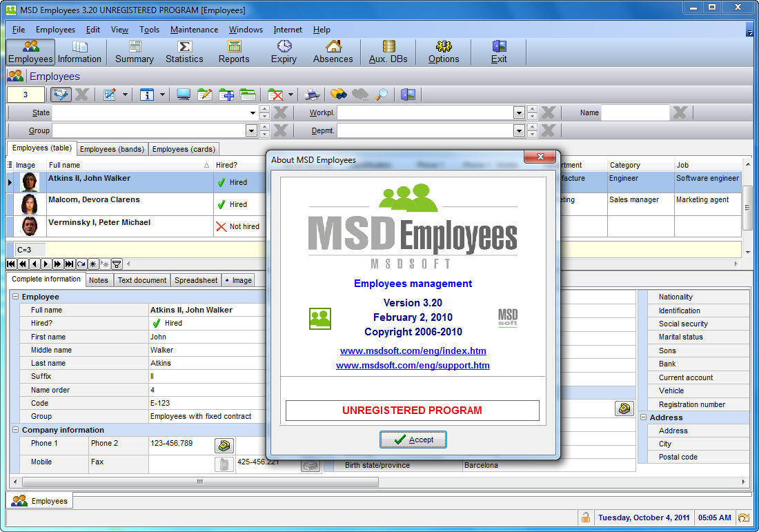Click the phone dial icon next to Phone 1
Image resolution: width=759 pixels, height=532 pixels.
224,445
